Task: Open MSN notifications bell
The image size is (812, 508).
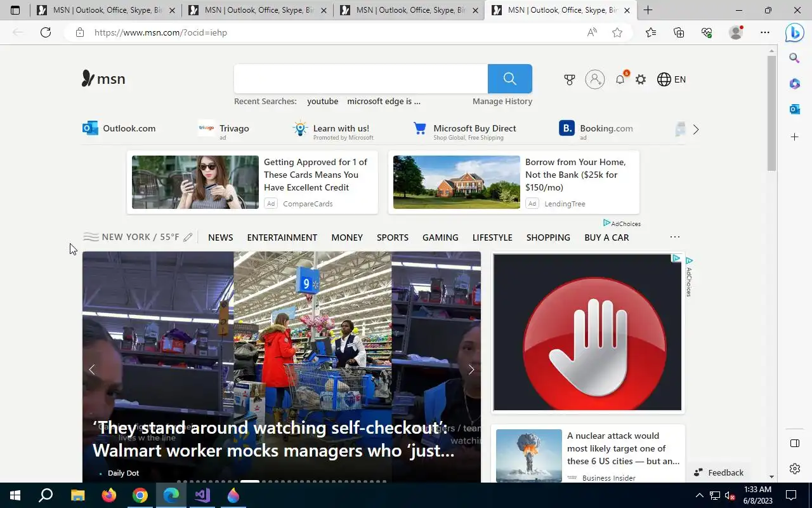Action: click(x=620, y=79)
